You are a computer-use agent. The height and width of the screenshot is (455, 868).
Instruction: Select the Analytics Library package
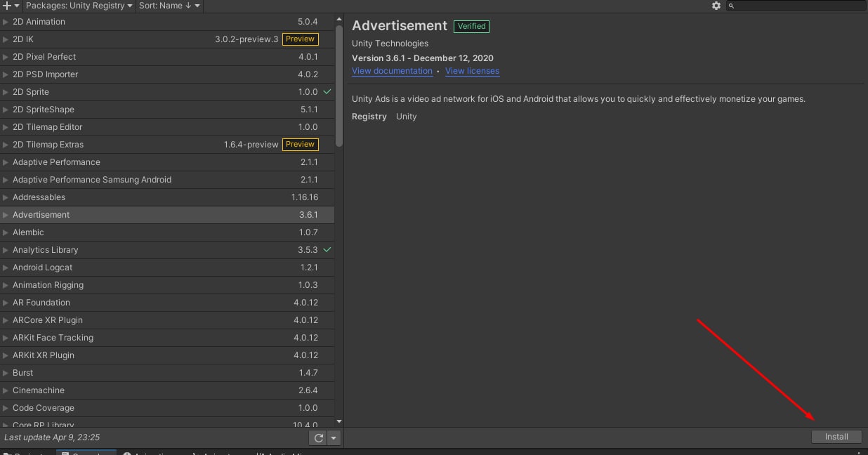[x=167, y=250]
